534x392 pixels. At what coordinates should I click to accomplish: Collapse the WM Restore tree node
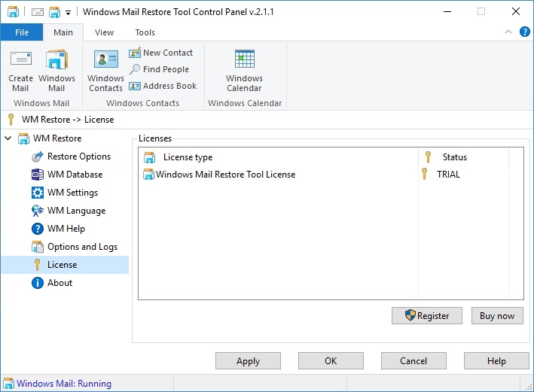tap(8, 138)
